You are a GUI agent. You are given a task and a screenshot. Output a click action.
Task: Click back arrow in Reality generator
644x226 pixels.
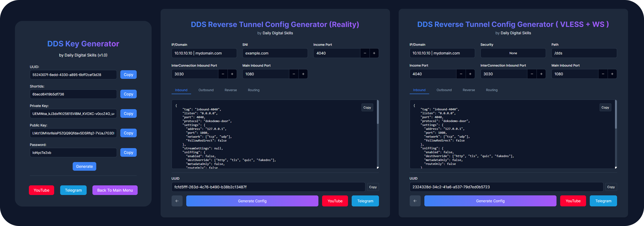click(x=177, y=201)
